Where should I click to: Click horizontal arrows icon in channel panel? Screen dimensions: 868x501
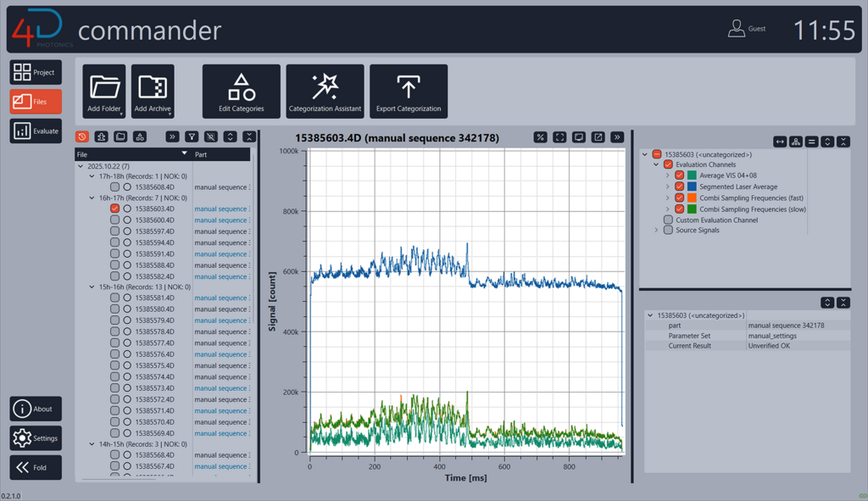[x=780, y=142]
